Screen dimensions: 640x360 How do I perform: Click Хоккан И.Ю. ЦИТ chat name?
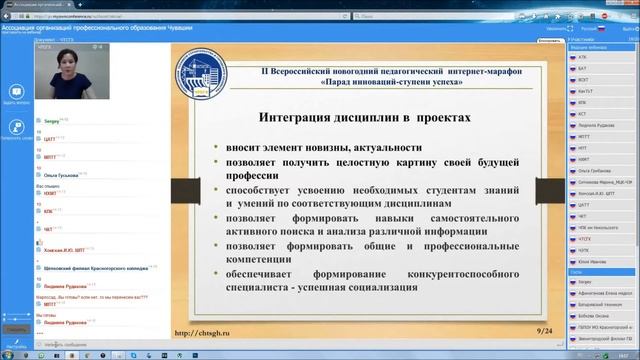coord(64,250)
